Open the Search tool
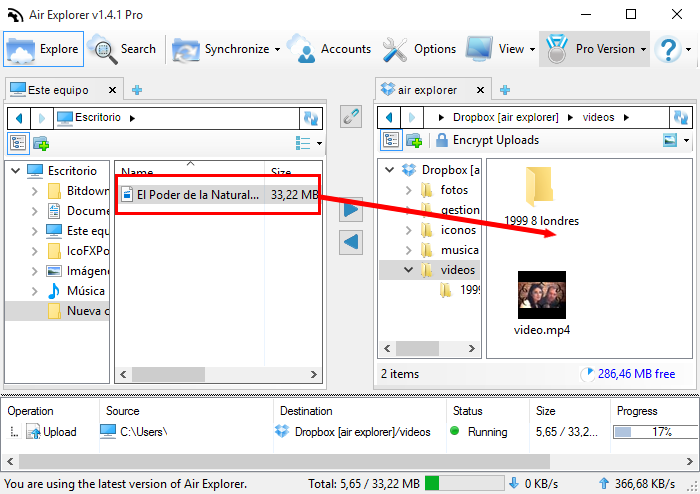 point(122,49)
